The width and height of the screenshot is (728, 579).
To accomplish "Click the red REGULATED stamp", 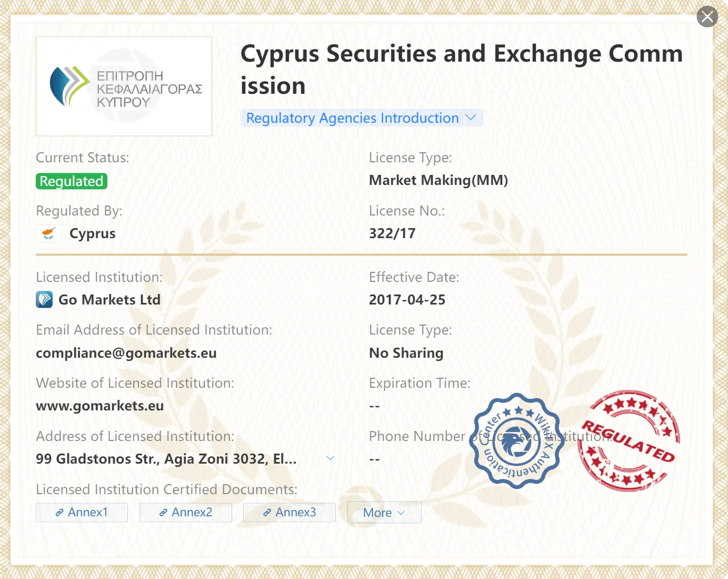I will pyautogui.click(x=629, y=441).
